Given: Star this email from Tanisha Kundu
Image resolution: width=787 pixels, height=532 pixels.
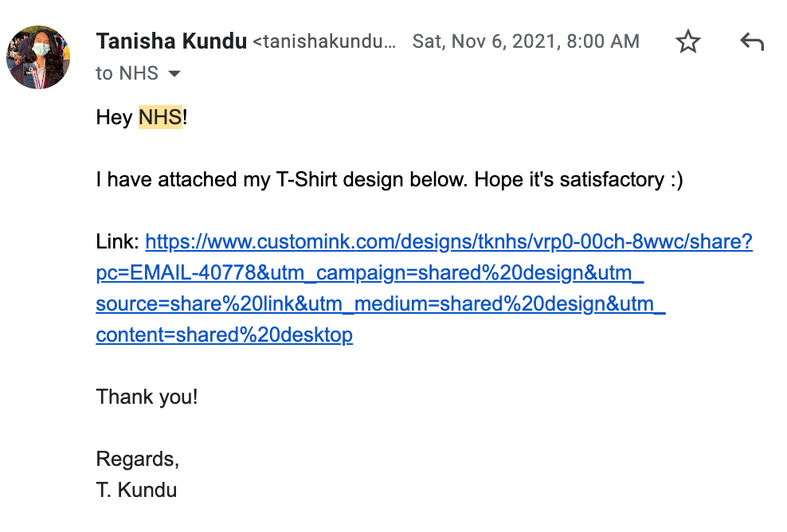Looking at the screenshot, I should point(687,41).
